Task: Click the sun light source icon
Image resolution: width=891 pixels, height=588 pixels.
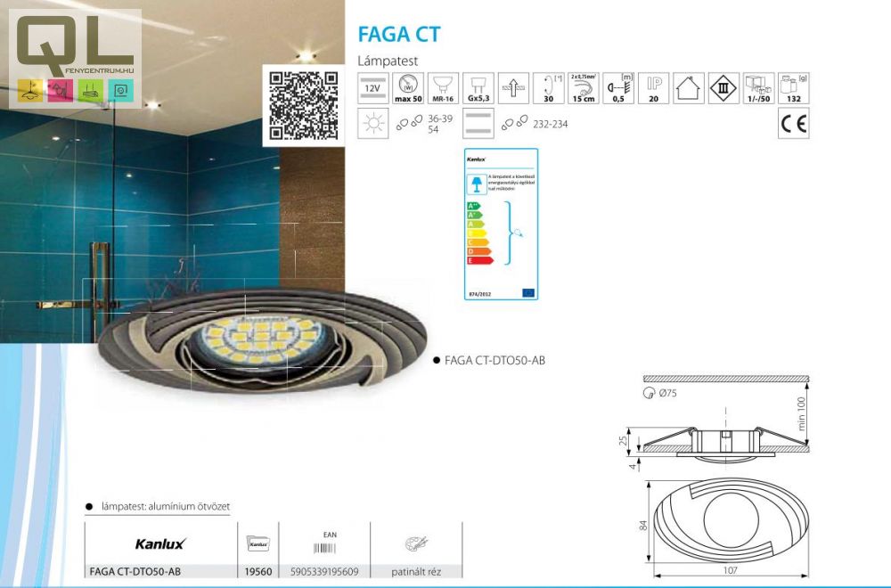Action: point(373,123)
